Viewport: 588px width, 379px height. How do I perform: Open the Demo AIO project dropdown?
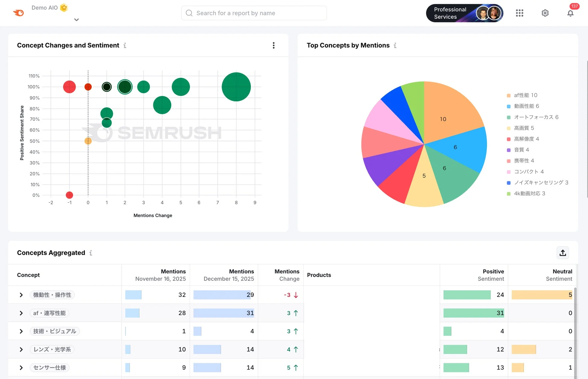tap(76, 20)
